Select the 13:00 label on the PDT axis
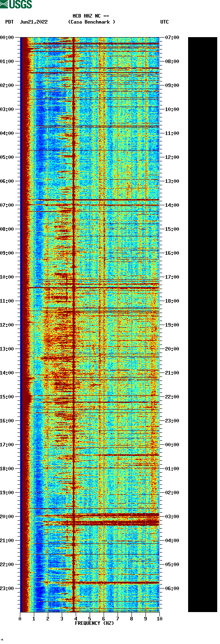The width and height of the screenshot is (220, 644). [x=7, y=349]
